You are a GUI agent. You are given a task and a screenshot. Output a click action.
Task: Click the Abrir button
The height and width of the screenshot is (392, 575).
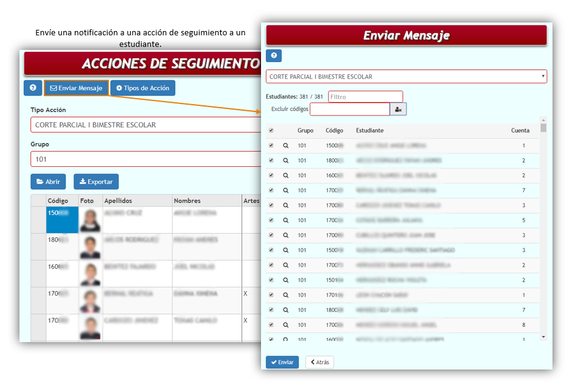pyautogui.click(x=48, y=181)
